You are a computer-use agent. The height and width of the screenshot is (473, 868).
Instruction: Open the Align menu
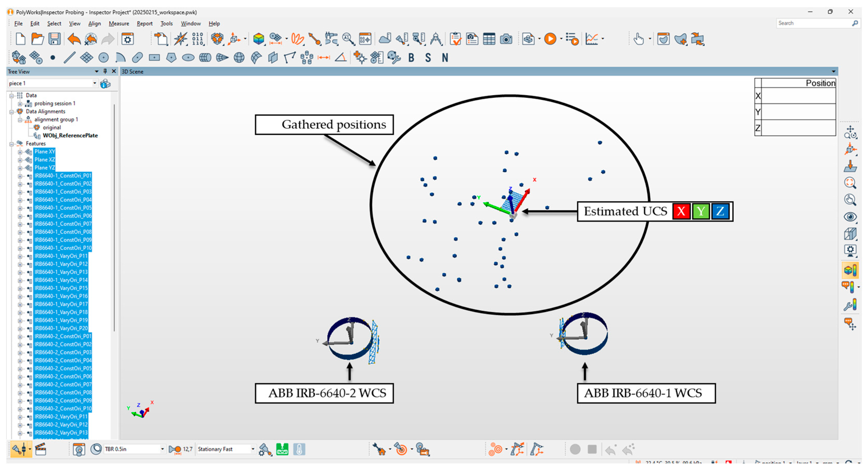point(94,24)
